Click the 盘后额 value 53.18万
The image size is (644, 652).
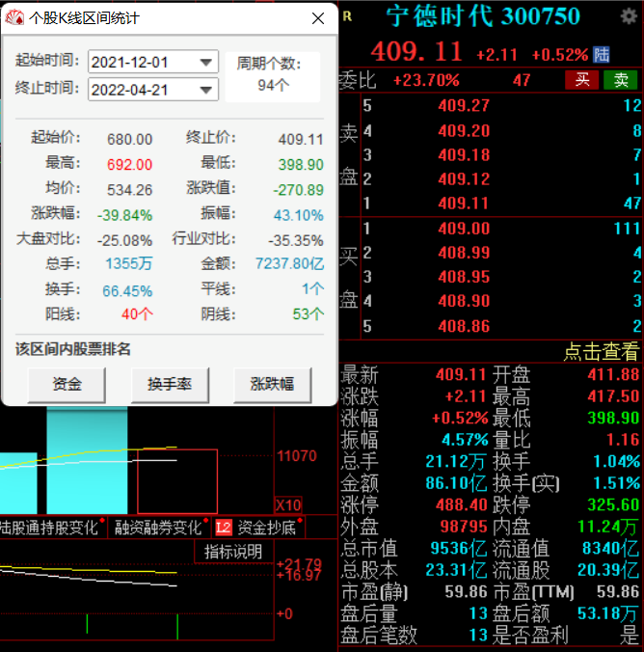point(607,613)
